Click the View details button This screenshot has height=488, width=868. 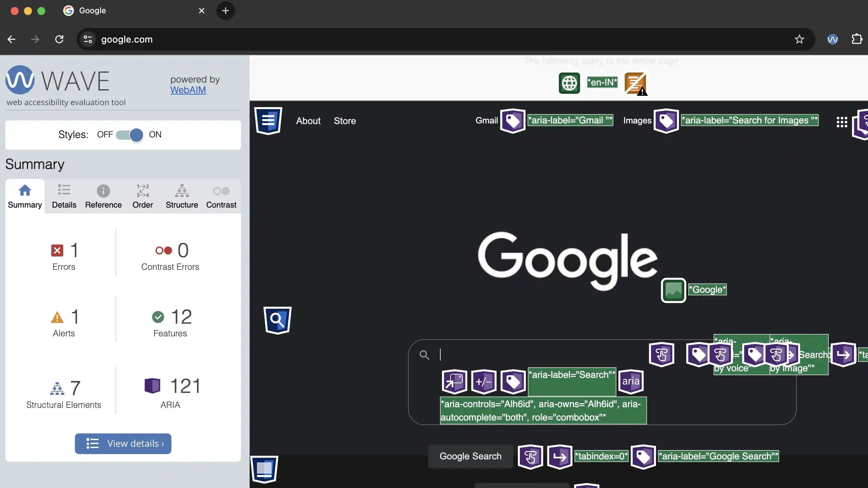(x=123, y=443)
